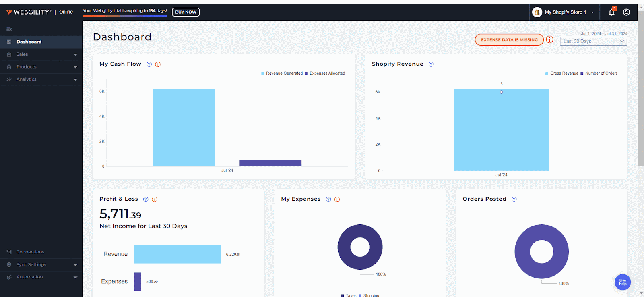
Task: Click the help icon beside Shopify Revenue
Action: click(431, 64)
